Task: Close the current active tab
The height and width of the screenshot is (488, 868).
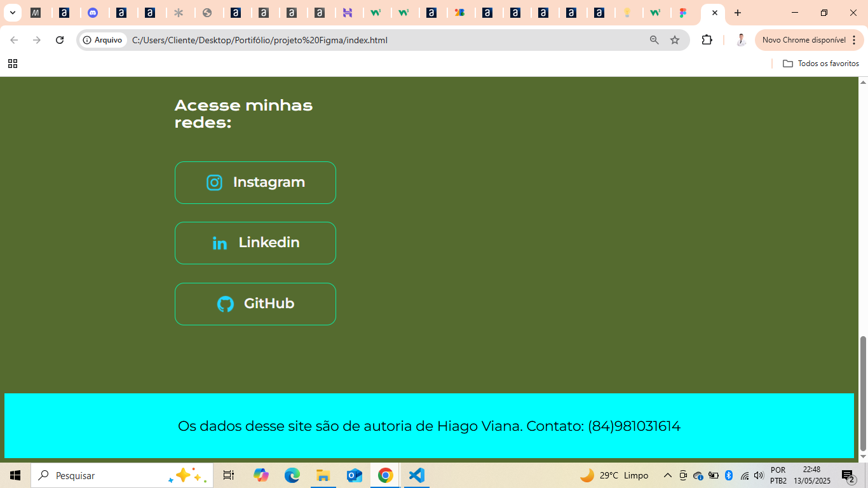Action: click(x=715, y=13)
